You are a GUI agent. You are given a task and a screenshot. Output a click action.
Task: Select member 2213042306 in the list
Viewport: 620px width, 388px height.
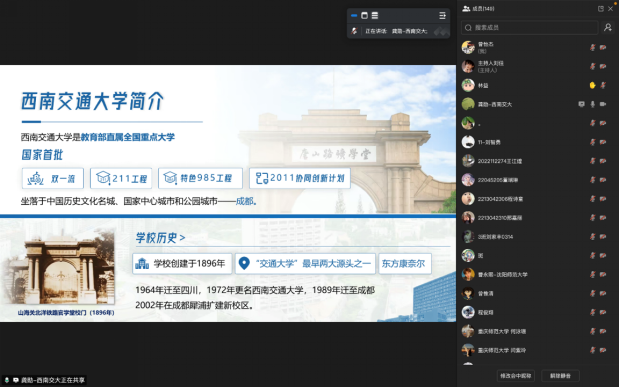pos(538,199)
